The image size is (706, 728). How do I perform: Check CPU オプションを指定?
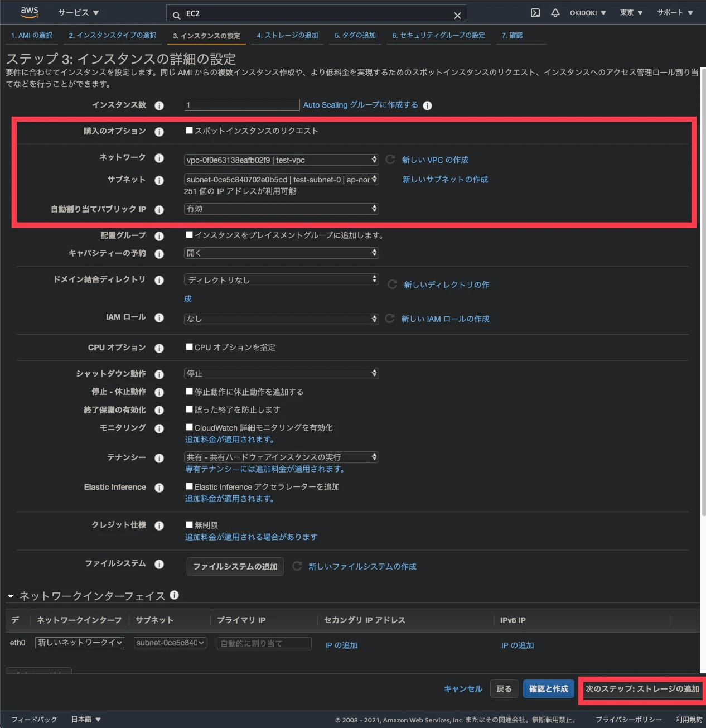pos(189,346)
